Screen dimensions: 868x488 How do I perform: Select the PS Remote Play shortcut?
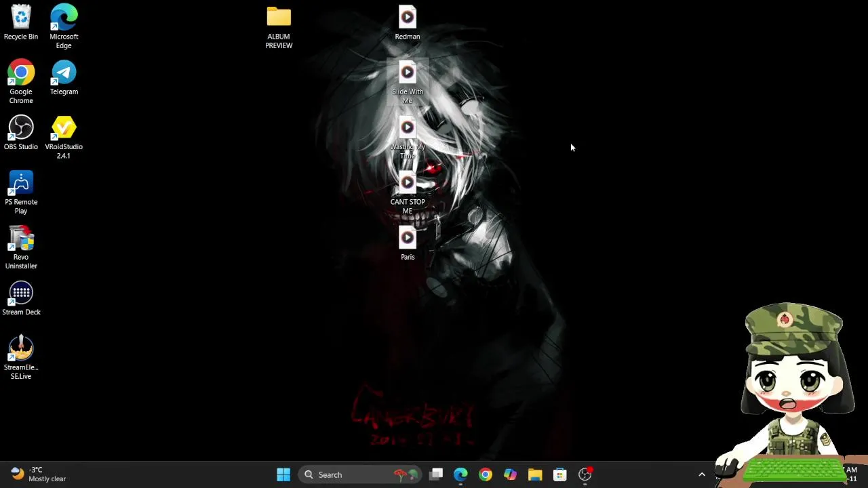21,192
